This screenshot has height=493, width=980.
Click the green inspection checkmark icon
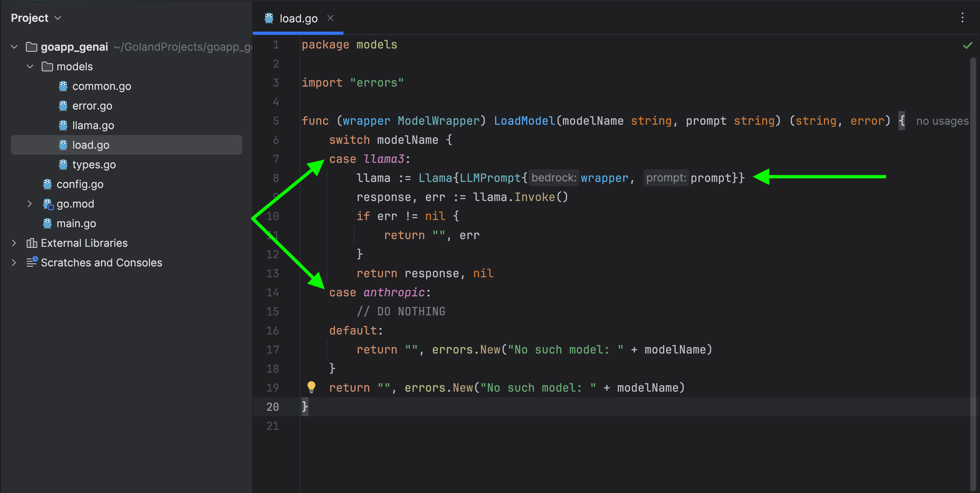pos(967,46)
